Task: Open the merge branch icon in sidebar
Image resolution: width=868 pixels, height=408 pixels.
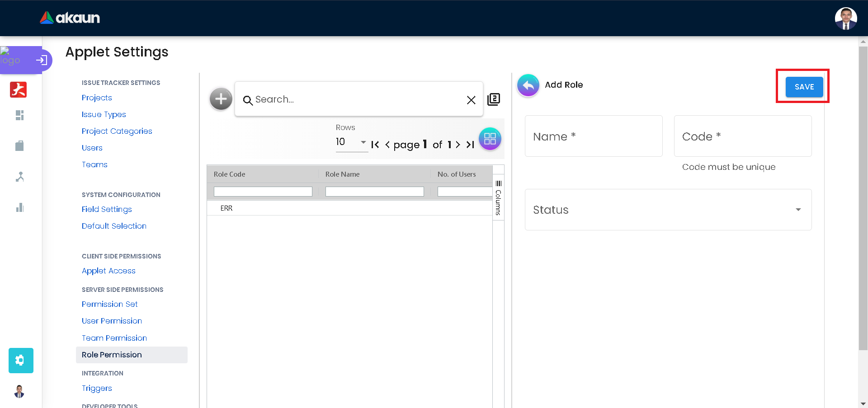Action: tap(19, 177)
